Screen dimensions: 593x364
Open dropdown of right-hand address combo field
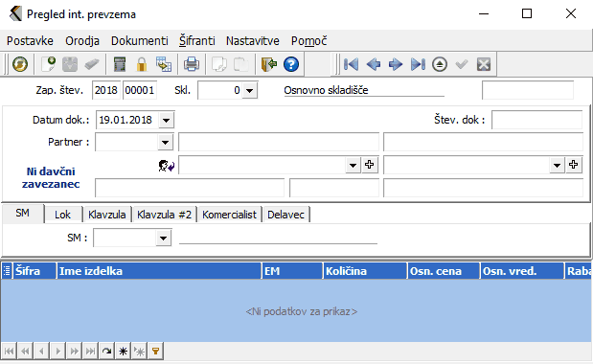[x=557, y=165]
